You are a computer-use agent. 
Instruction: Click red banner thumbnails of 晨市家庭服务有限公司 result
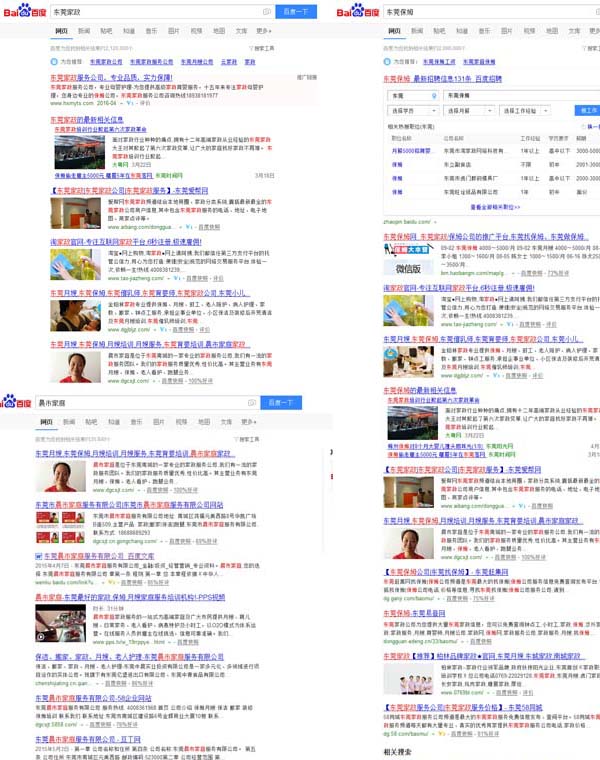click(60, 527)
